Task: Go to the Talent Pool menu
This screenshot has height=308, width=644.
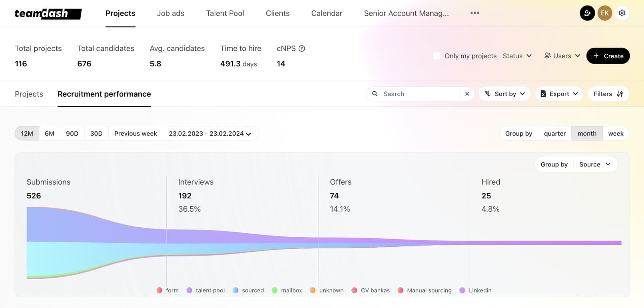Action: click(x=225, y=13)
